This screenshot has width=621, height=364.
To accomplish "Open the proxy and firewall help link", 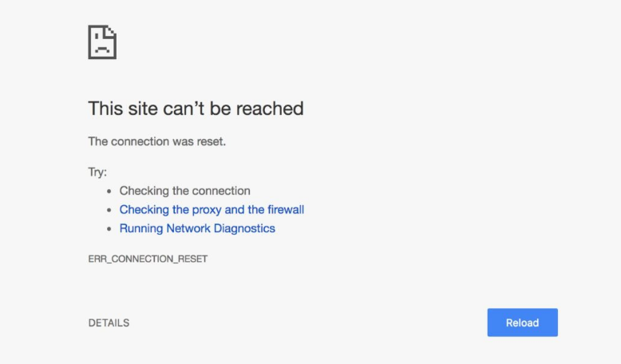I will point(212,209).
